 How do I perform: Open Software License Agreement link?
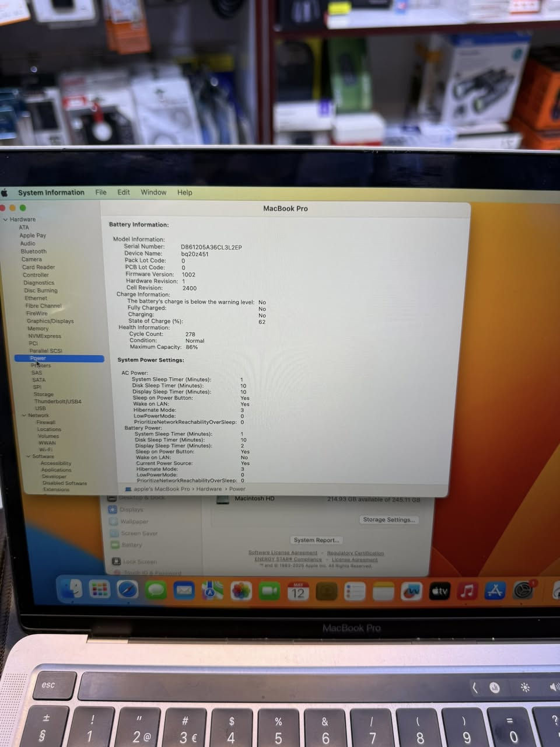click(283, 553)
